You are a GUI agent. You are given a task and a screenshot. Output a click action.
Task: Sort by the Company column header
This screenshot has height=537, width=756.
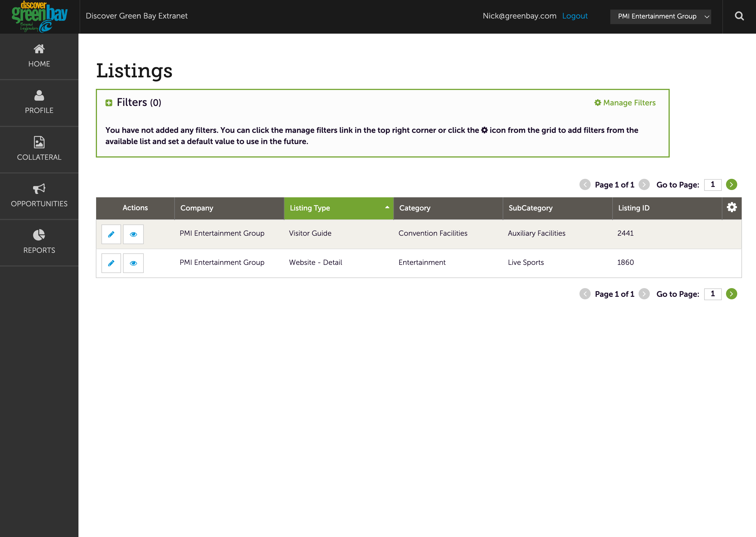pyautogui.click(x=229, y=208)
